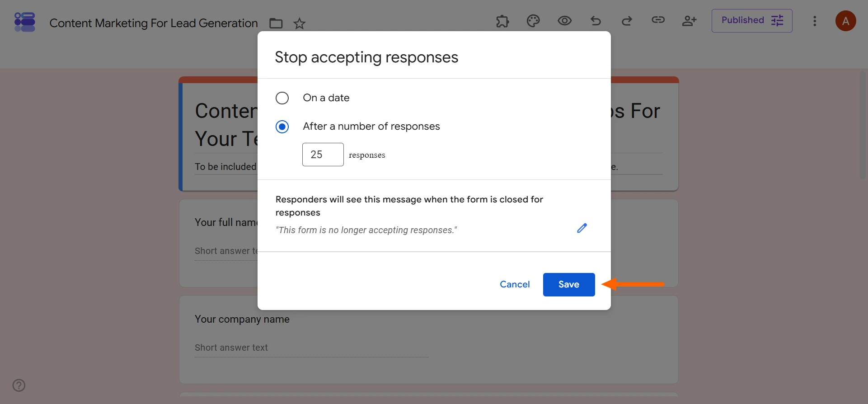Preview the form with the eye icon
Screen dimensions: 868x404
click(564, 21)
